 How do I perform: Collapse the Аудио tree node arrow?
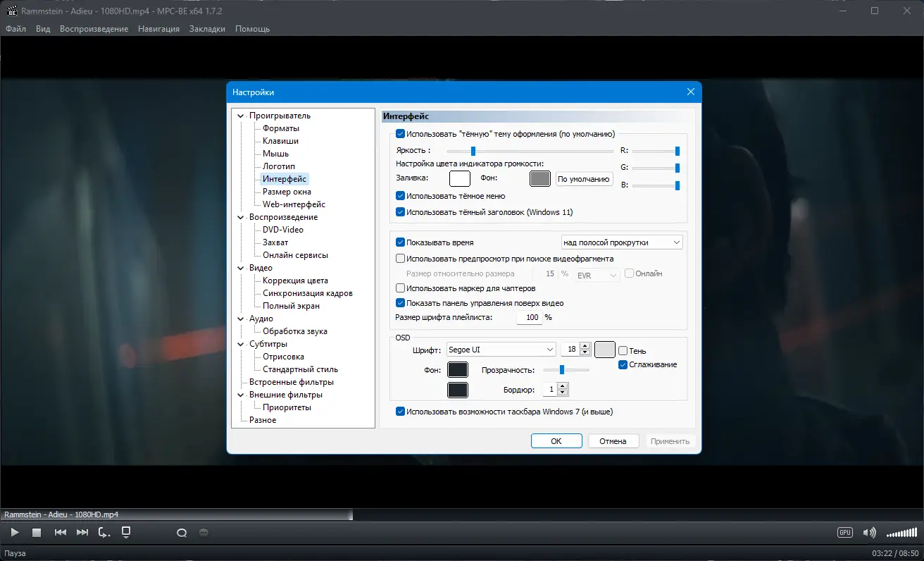tap(241, 319)
